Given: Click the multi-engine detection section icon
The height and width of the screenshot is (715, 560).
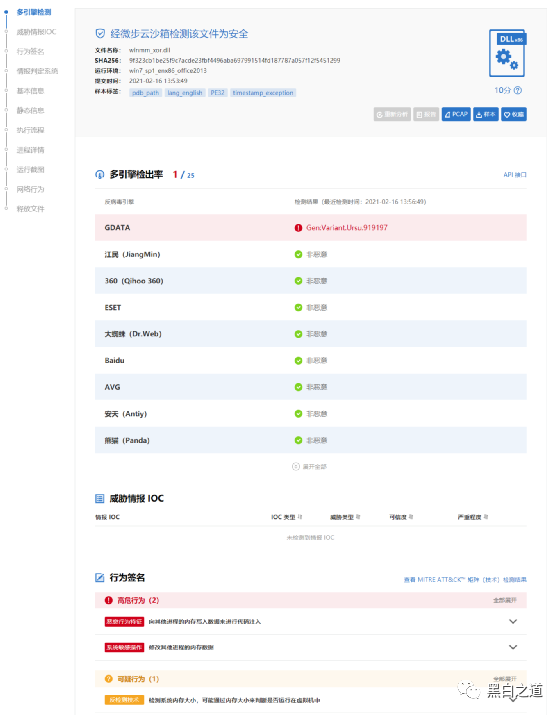Looking at the screenshot, I should [99, 175].
